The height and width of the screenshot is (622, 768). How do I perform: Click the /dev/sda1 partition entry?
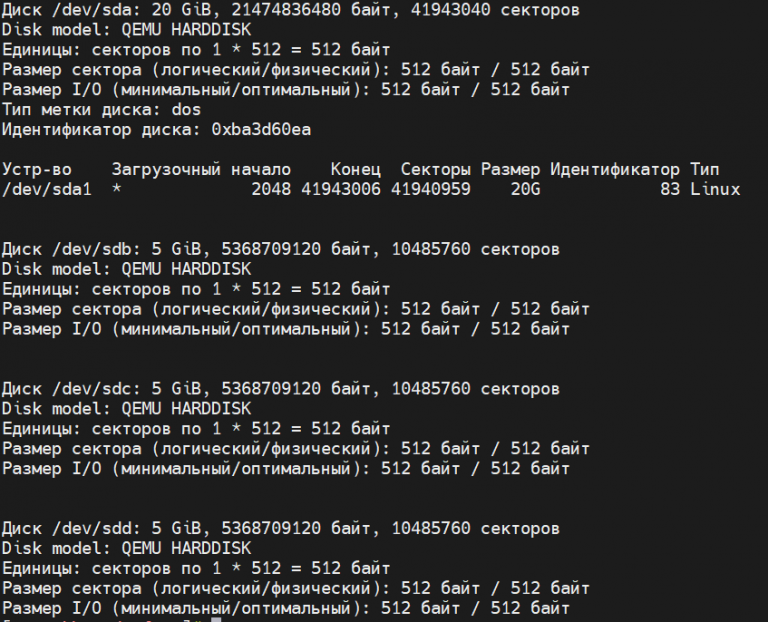click(47, 189)
